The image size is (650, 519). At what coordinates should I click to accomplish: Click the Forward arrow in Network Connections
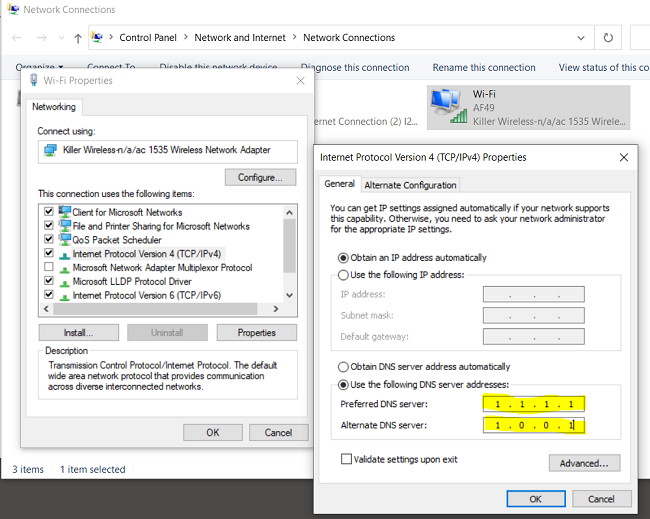[x=42, y=38]
